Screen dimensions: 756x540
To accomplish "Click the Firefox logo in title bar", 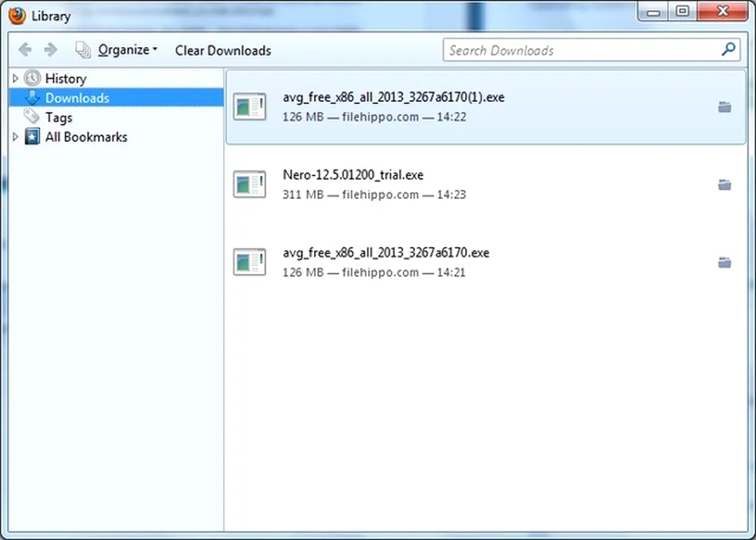I will click(x=17, y=15).
